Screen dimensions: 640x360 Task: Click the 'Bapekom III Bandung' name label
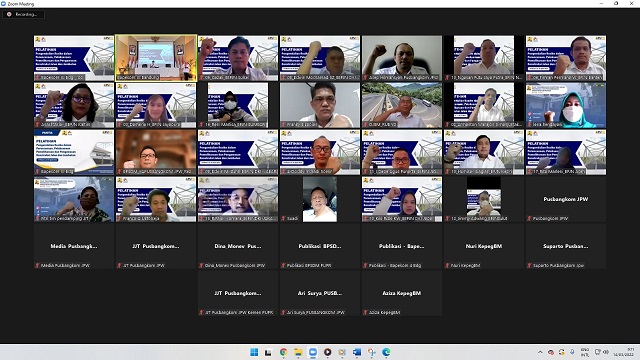pos(138,78)
